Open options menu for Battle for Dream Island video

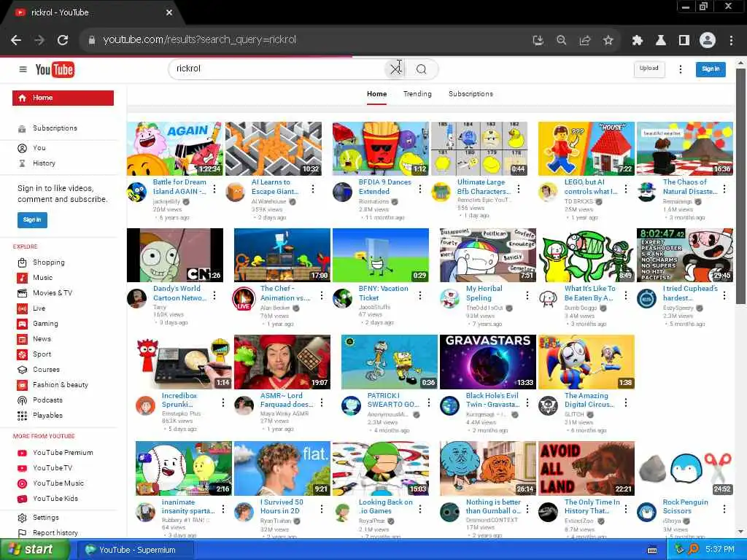click(214, 189)
